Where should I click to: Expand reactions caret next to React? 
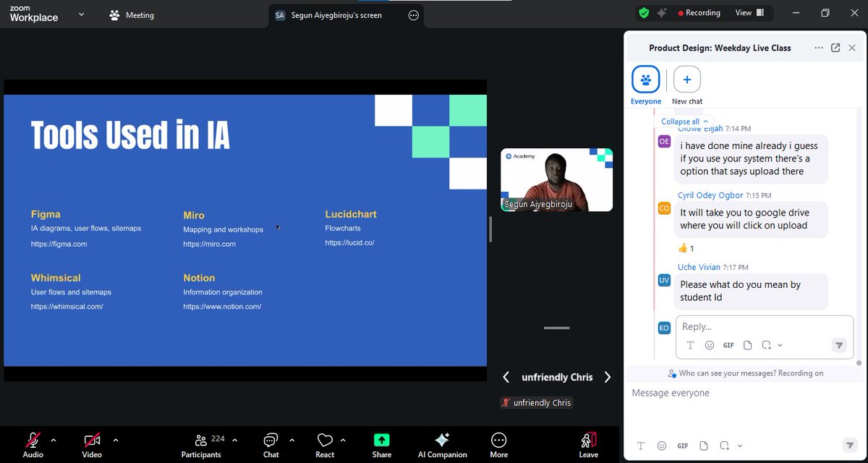pos(343,439)
